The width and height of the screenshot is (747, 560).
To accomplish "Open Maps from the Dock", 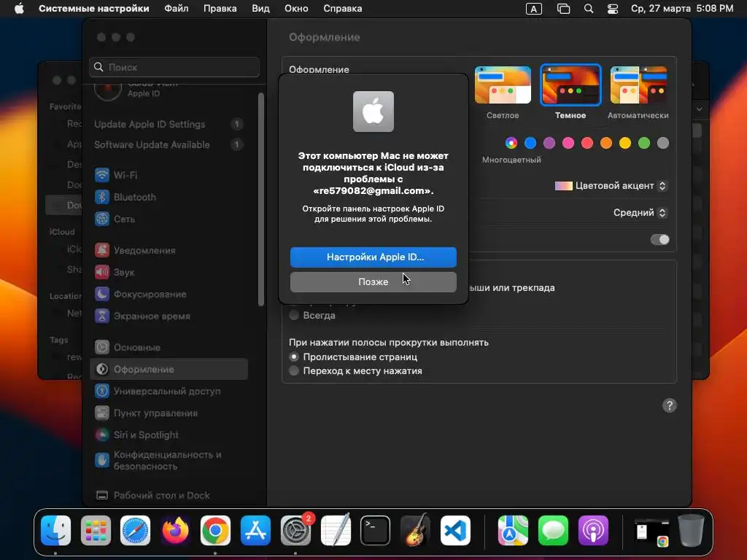I will tap(513, 531).
